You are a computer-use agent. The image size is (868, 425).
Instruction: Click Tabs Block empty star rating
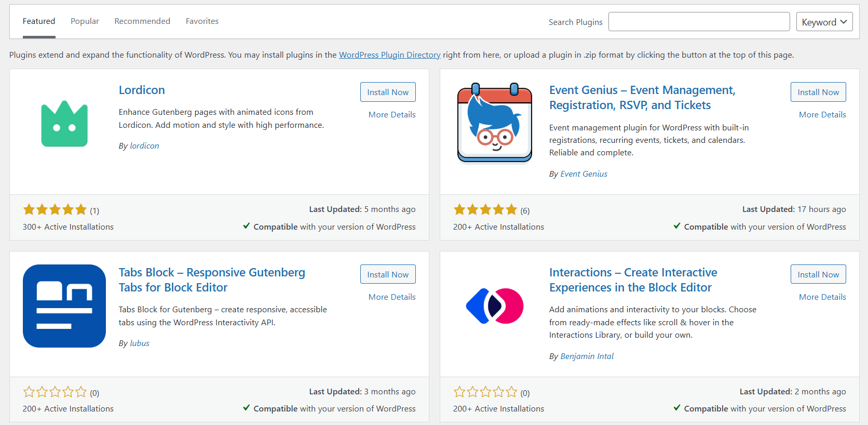click(55, 392)
